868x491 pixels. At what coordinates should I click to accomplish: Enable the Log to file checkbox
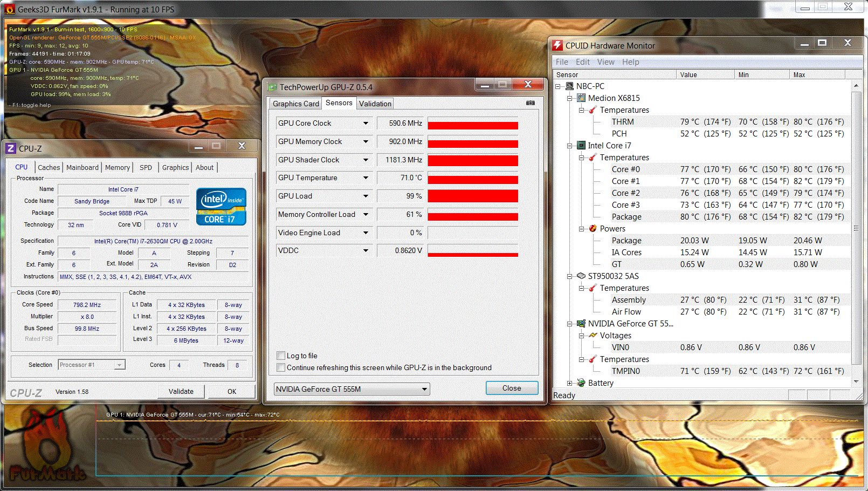[281, 356]
